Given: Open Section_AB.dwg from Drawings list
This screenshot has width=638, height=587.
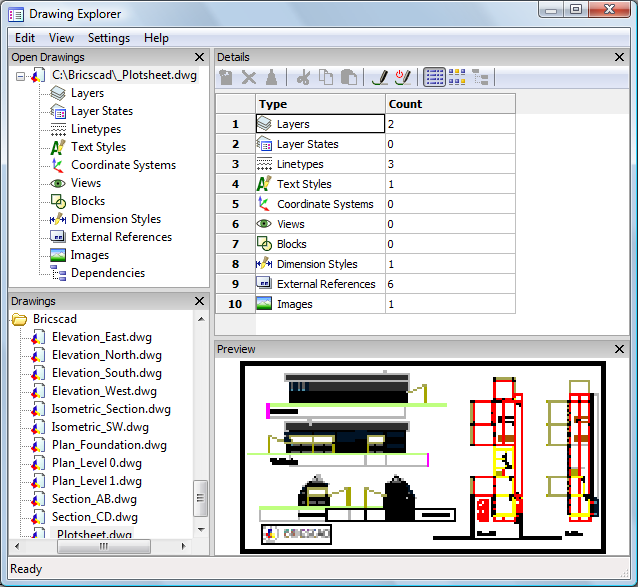Looking at the screenshot, I should [94, 499].
